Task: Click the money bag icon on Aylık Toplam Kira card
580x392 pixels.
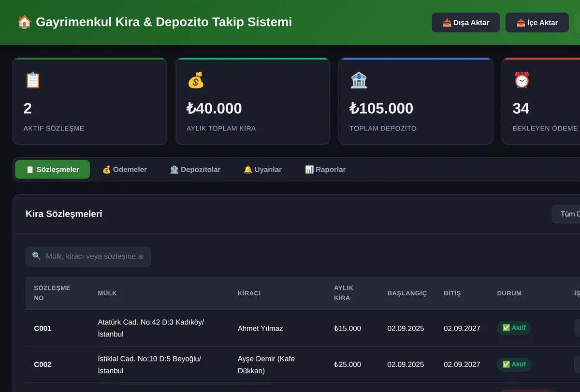Action: pyautogui.click(x=196, y=80)
